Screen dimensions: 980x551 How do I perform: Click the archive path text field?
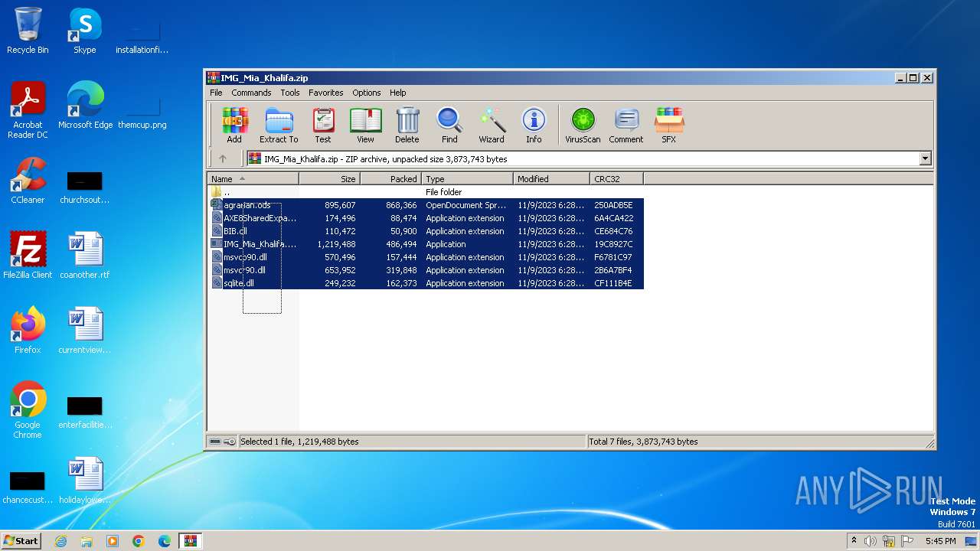[582, 158]
